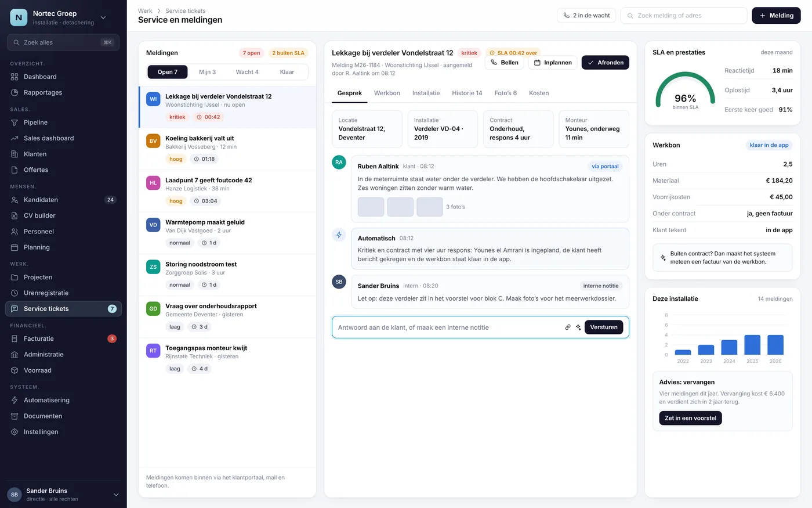812x508 pixels.
Task: Open Klanten in sidebar
Action: coord(63,154)
